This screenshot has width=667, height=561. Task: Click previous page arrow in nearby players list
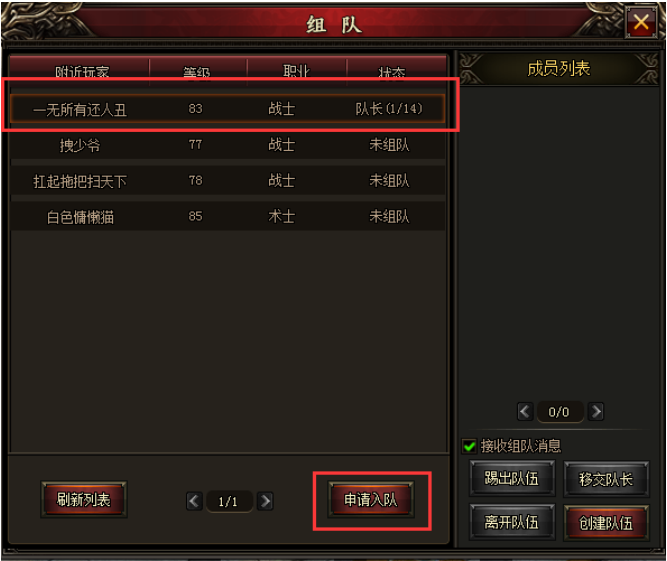pyautogui.click(x=194, y=501)
